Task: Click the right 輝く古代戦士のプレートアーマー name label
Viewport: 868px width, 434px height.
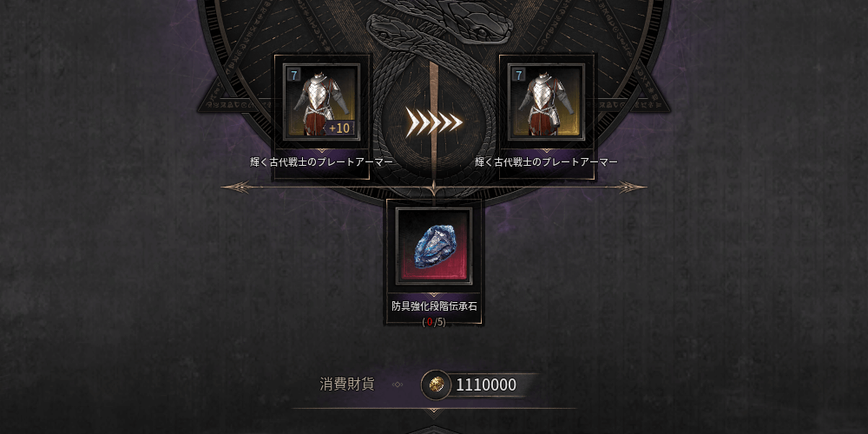Action: point(546,162)
